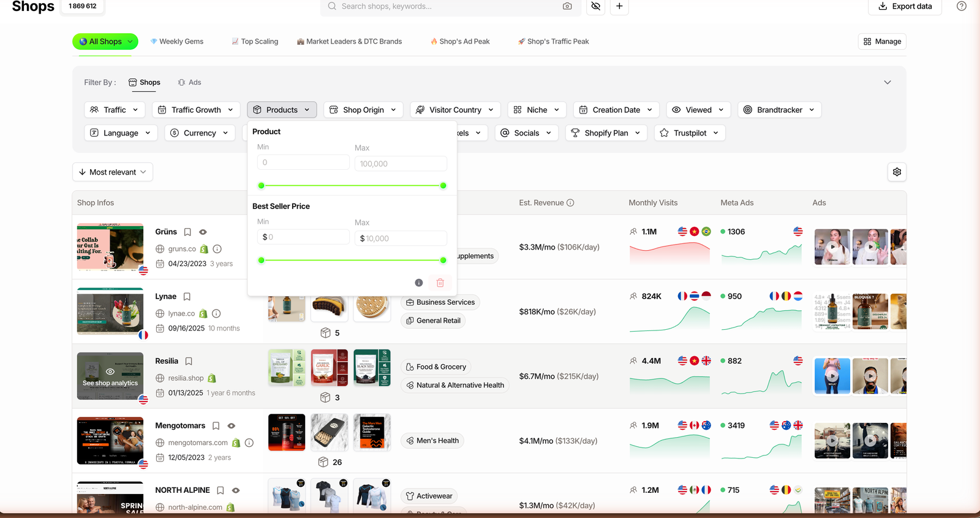980x518 pixels.
Task: Click the camera image-search icon in search bar
Action: 567,6
